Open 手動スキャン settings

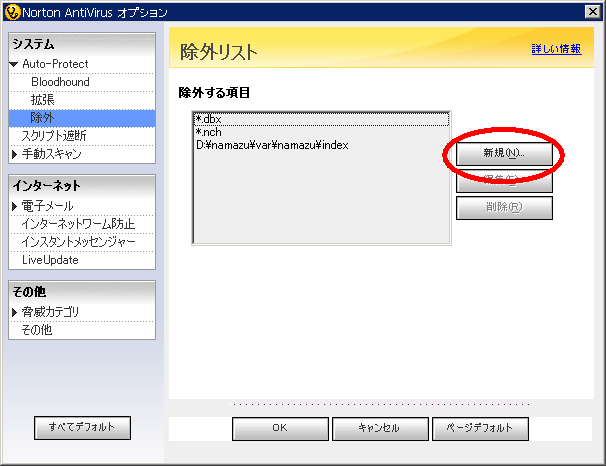(x=51, y=154)
